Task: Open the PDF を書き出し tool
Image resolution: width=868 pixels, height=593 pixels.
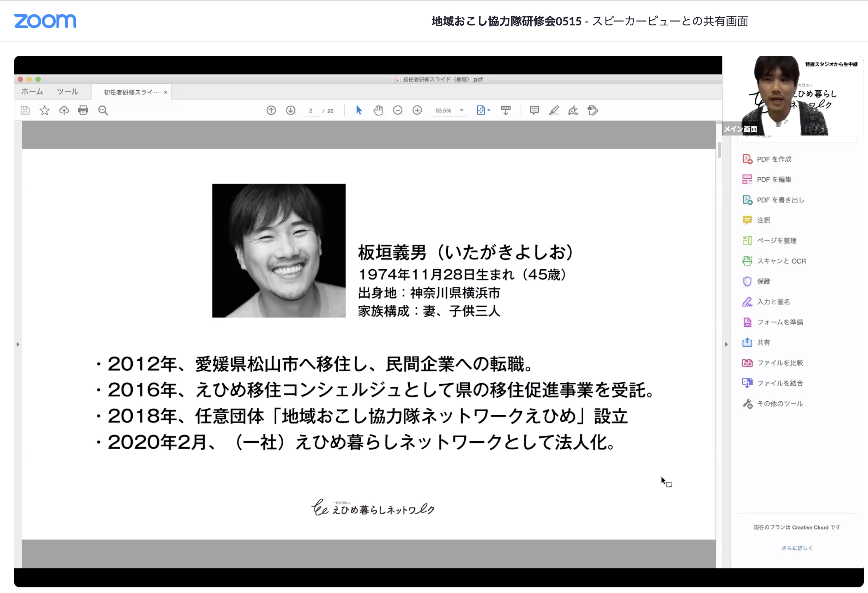Action: pos(773,200)
